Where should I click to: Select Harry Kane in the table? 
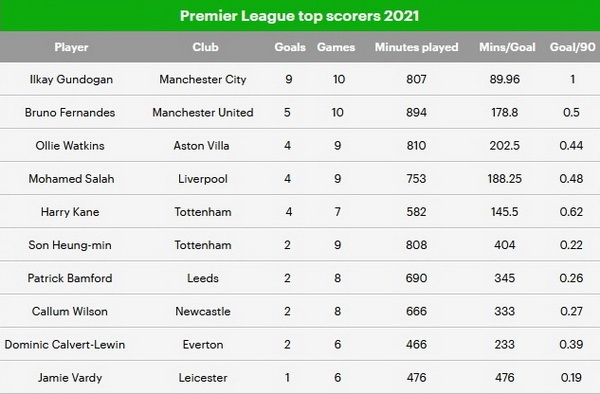tap(70, 212)
